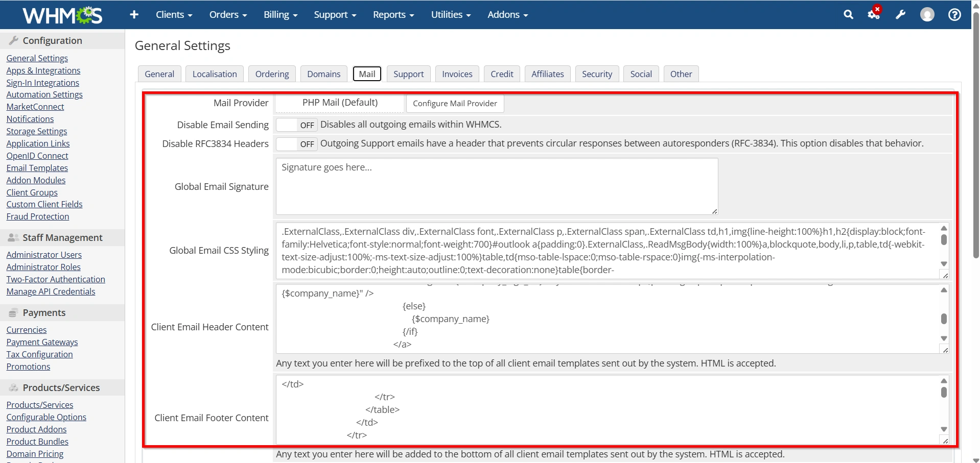980x463 pixels.
Task: Switch to the Invoices tab
Action: (457, 74)
